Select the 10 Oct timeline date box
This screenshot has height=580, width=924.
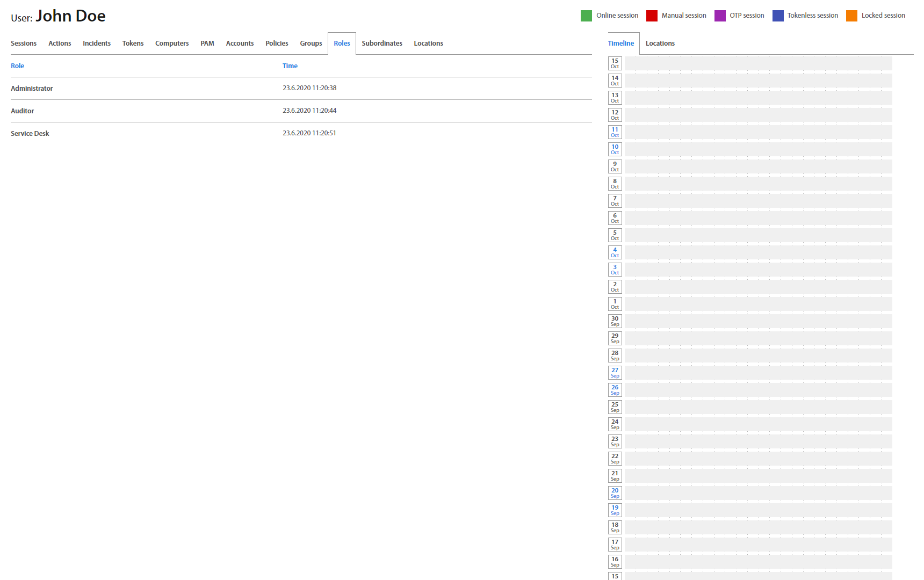pos(615,149)
